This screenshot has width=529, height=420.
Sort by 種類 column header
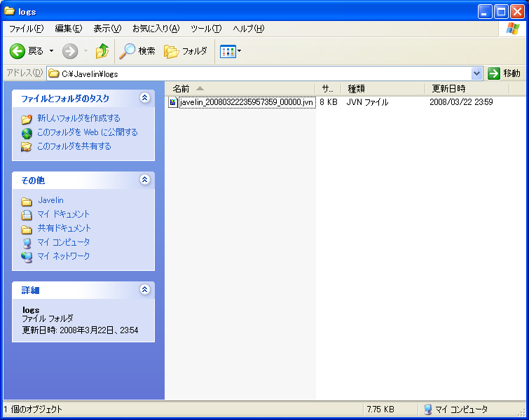pyautogui.click(x=383, y=89)
